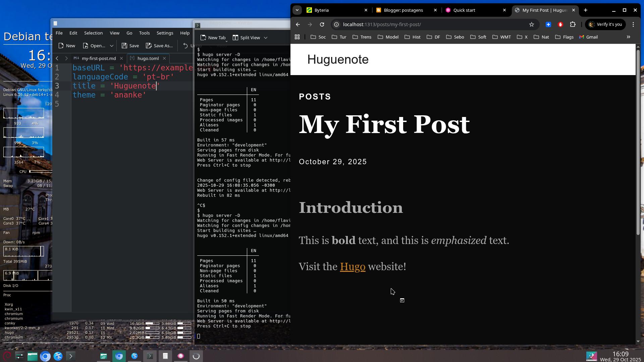The height and width of the screenshot is (362, 644).
Task: Switch to my-first-post.md editor tab
Action: pyautogui.click(x=98, y=58)
